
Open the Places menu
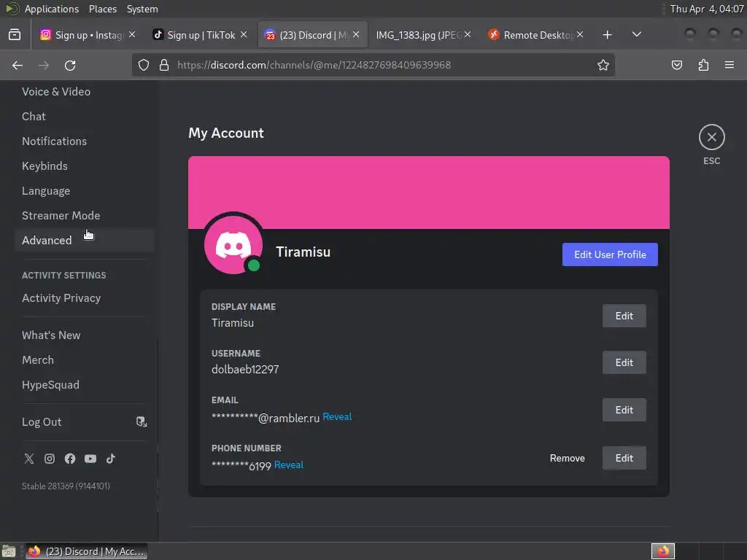tap(103, 9)
